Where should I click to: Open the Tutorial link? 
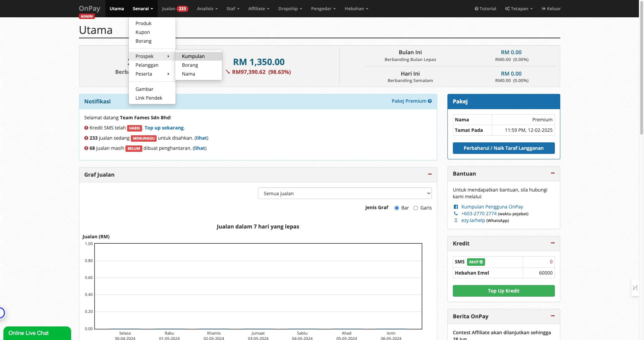point(485,8)
